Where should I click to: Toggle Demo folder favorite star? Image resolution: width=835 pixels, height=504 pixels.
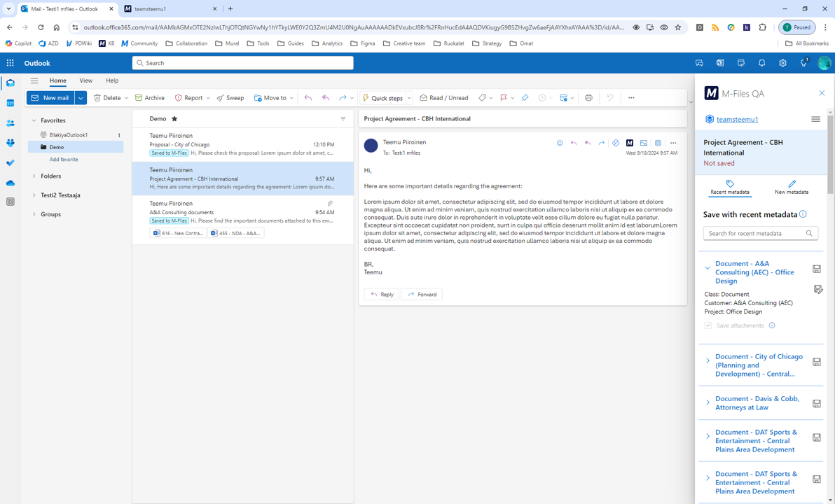coord(174,119)
